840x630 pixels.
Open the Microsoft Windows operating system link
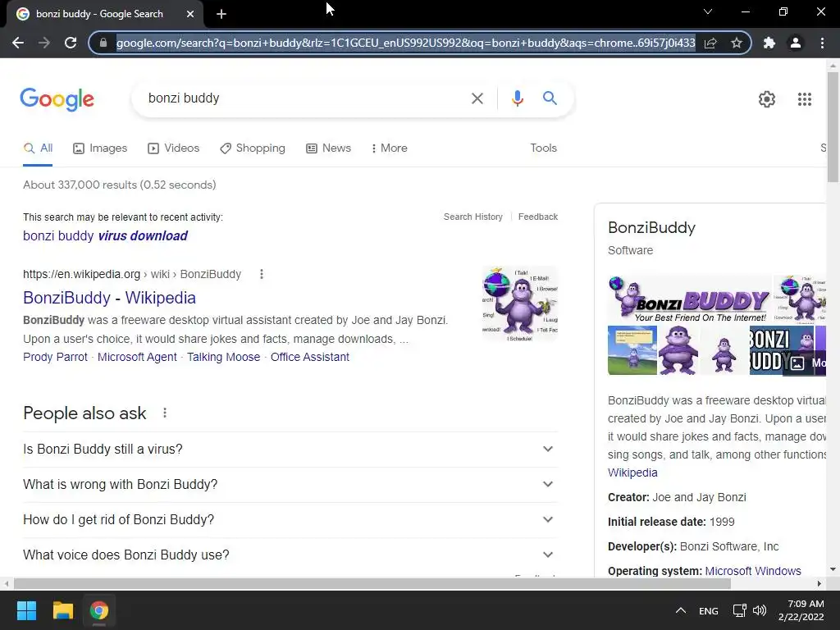tap(753, 571)
